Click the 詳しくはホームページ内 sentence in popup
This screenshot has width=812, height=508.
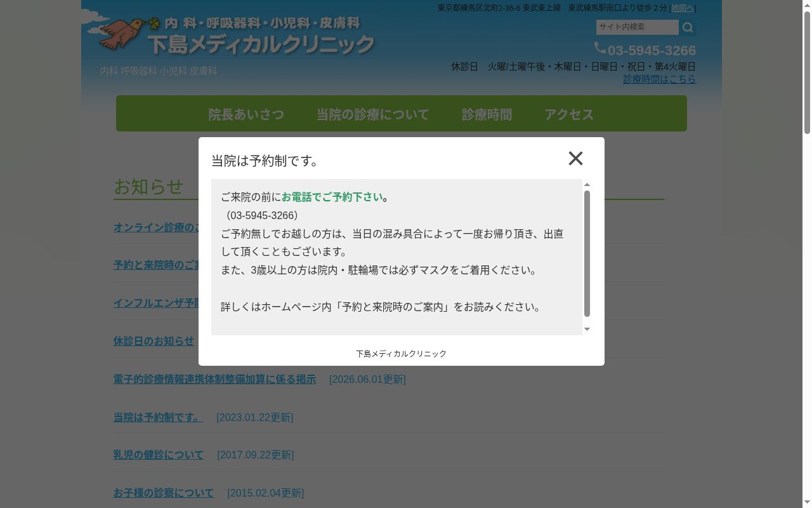pos(383,307)
